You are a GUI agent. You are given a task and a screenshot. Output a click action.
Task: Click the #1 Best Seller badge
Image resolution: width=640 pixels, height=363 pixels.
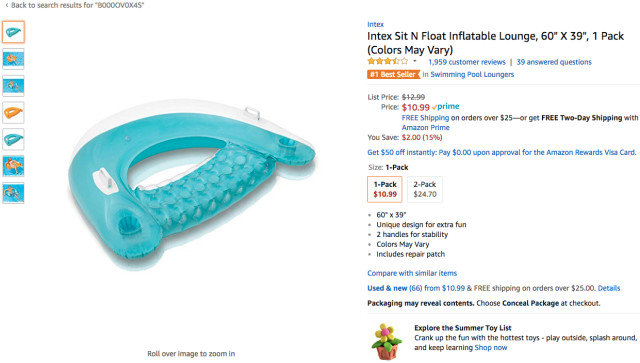click(393, 74)
